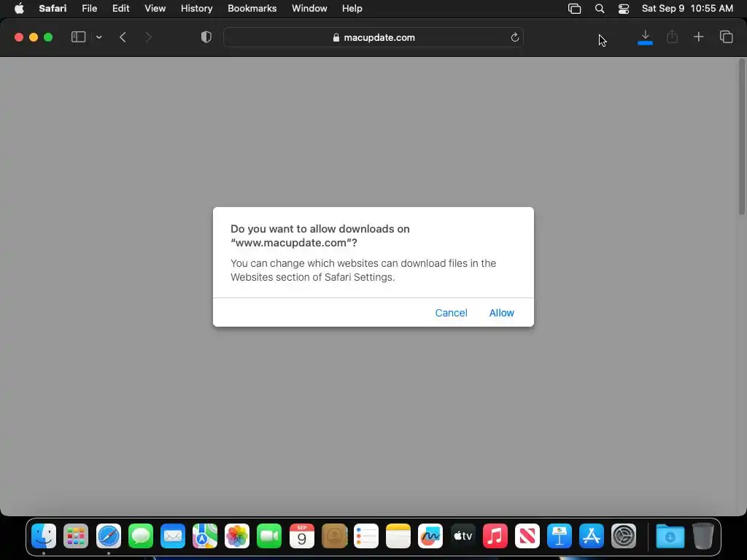
Task: Open the Safari menu
Action: [x=53, y=9]
